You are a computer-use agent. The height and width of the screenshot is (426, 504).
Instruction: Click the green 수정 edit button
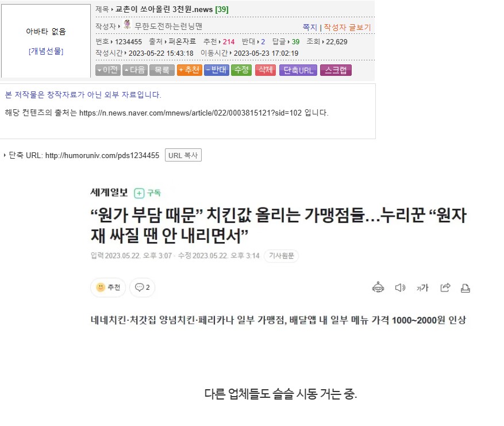tap(241, 70)
